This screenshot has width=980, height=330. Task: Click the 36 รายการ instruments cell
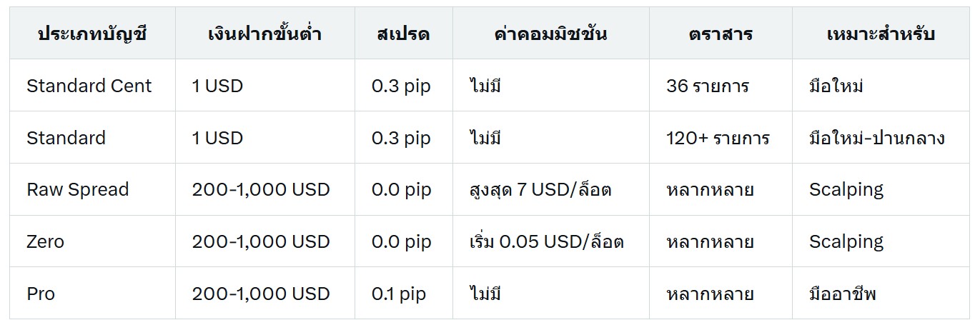click(x=721, y=86)
